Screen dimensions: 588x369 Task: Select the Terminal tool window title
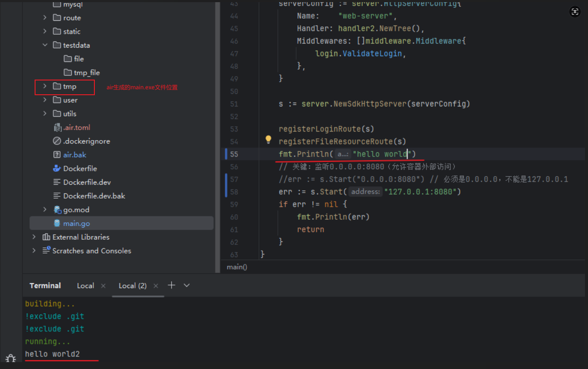tap(45, 286)
